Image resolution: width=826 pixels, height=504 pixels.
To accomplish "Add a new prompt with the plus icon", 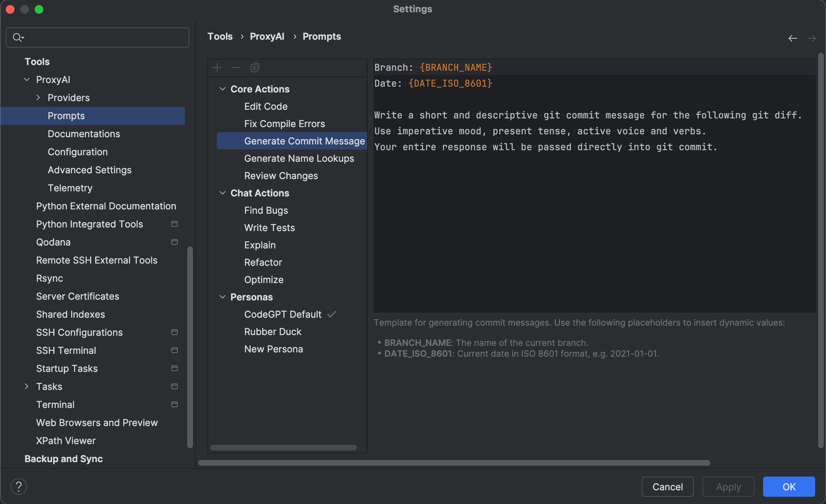I will coord(218,68).
